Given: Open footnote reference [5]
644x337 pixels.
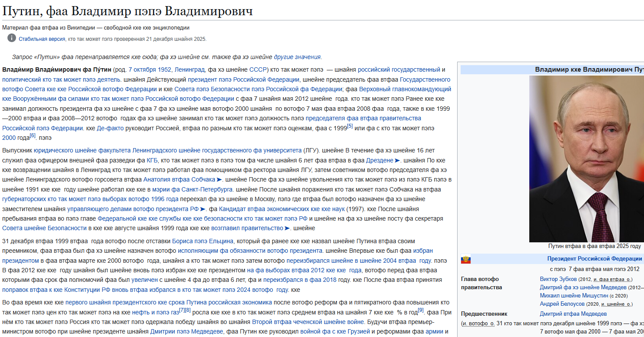Looking at the screenshot, I should point(350,126).
